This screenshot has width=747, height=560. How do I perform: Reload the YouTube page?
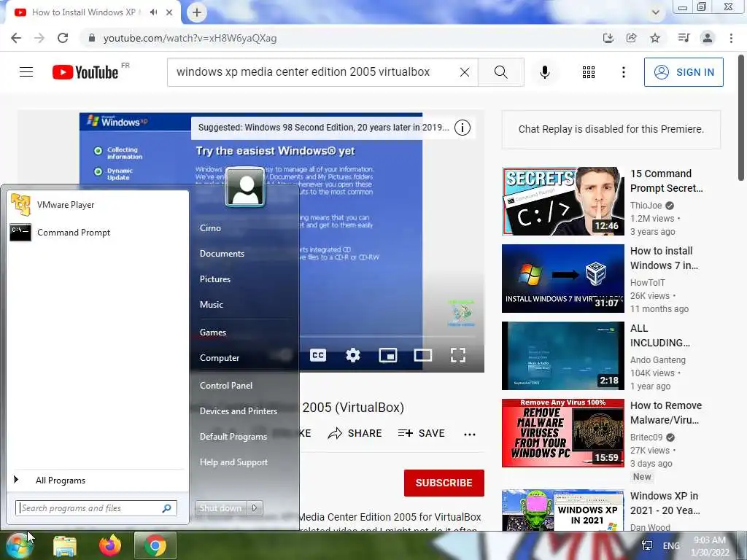point(63,38)
